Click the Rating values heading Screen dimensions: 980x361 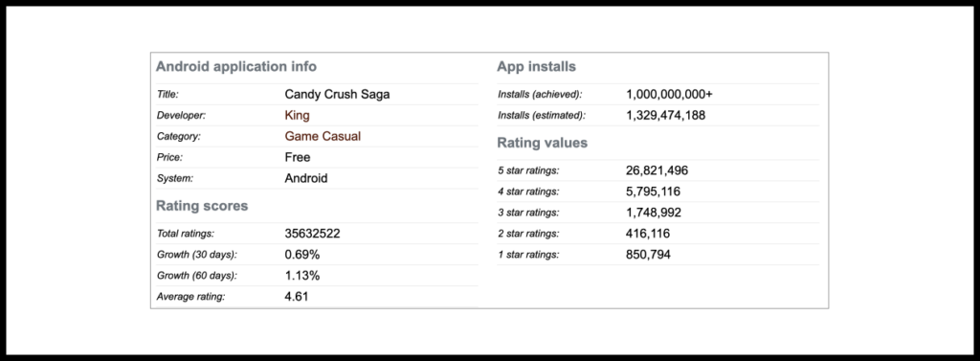pos(542,143)
